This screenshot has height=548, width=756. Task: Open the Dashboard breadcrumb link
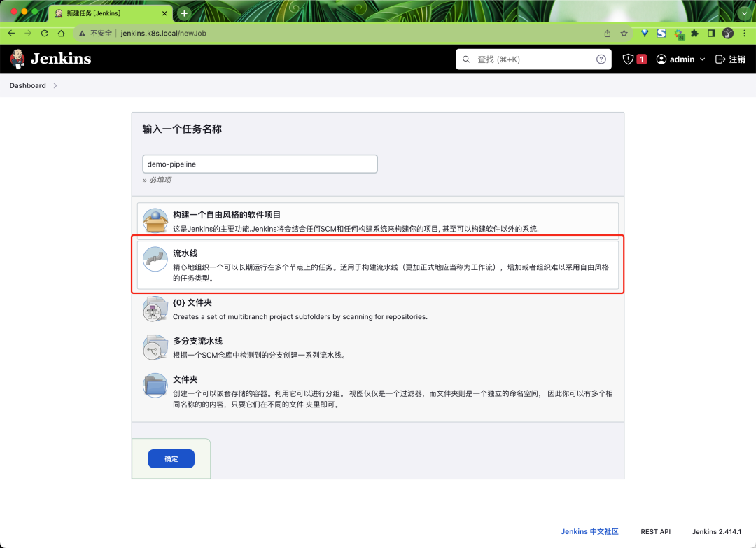pyautogui.click(x=27, y=86)
